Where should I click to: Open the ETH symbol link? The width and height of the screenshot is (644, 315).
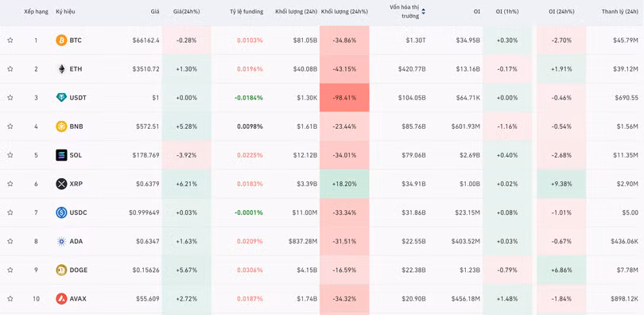coord(76,69)
